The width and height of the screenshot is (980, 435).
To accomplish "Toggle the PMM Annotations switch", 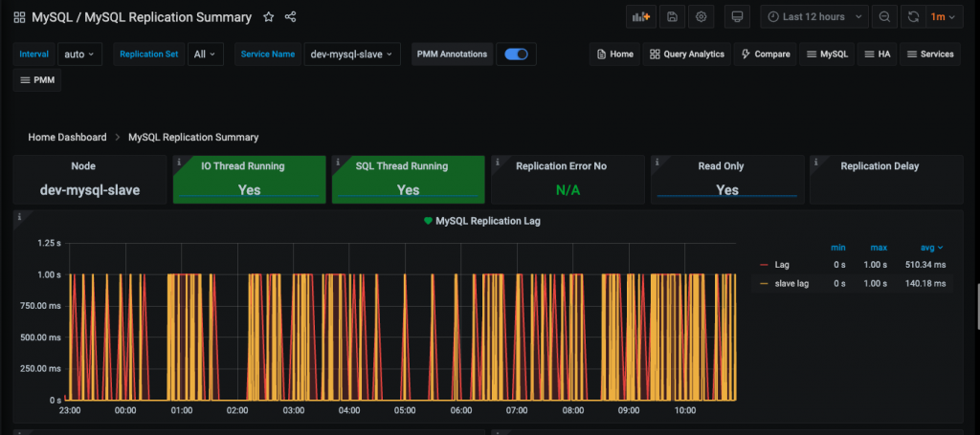I will point(516,54).
